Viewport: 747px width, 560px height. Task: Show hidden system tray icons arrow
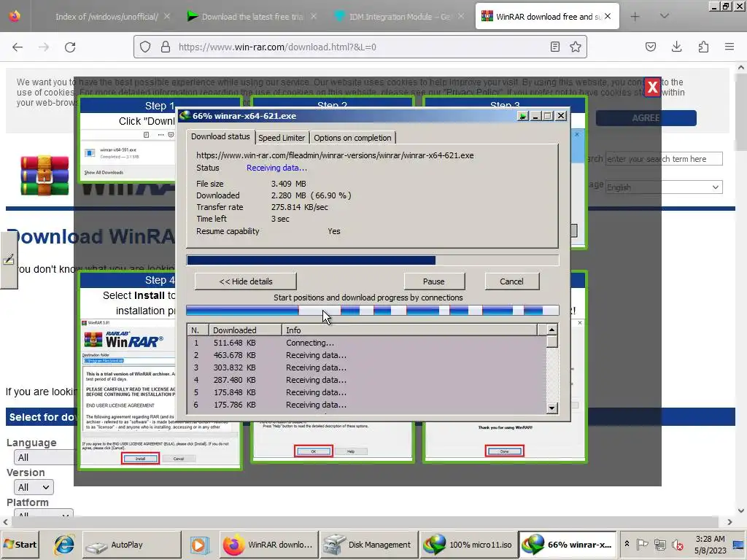[x=627, y=544]
